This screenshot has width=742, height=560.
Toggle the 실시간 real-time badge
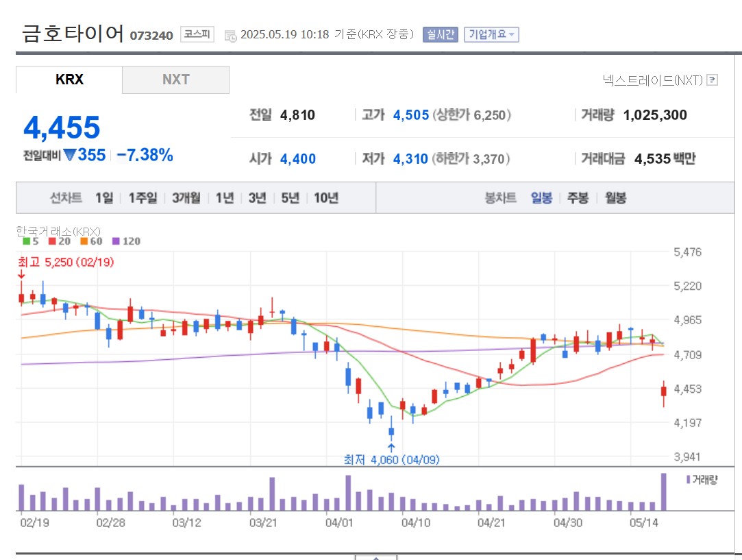440,34
